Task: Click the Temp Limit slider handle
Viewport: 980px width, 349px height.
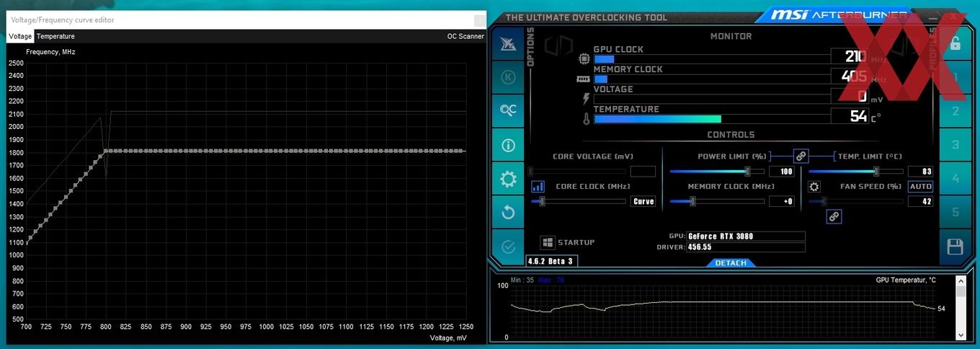Action: (876, 172)
